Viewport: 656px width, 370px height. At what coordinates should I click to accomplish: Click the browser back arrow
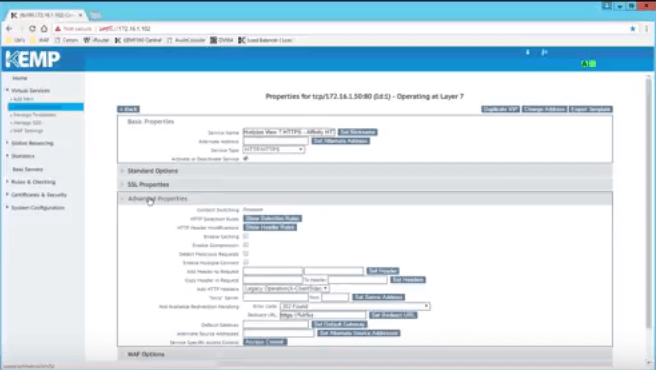[x=9, y=28]
